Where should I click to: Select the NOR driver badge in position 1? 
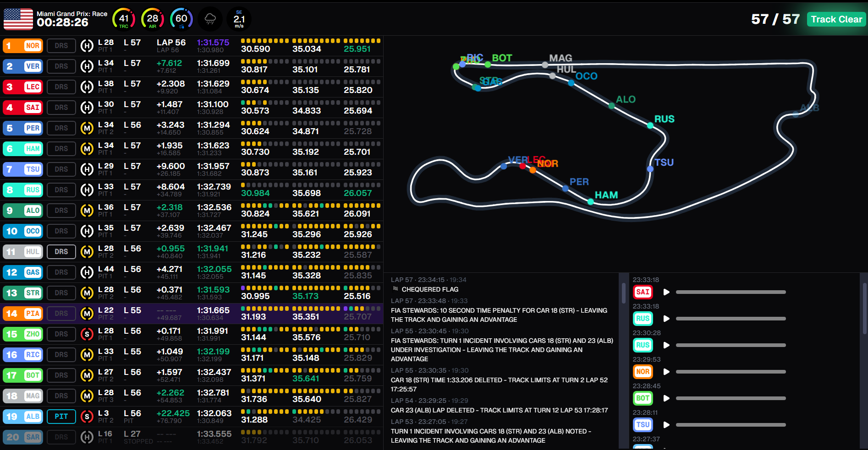tap(23, 46)
